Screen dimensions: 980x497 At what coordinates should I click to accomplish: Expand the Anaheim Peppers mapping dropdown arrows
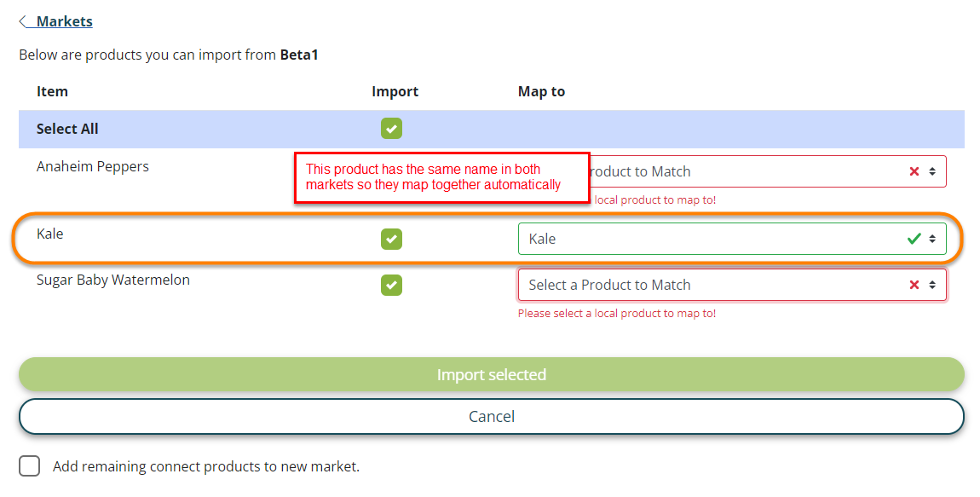pos(932,171)
